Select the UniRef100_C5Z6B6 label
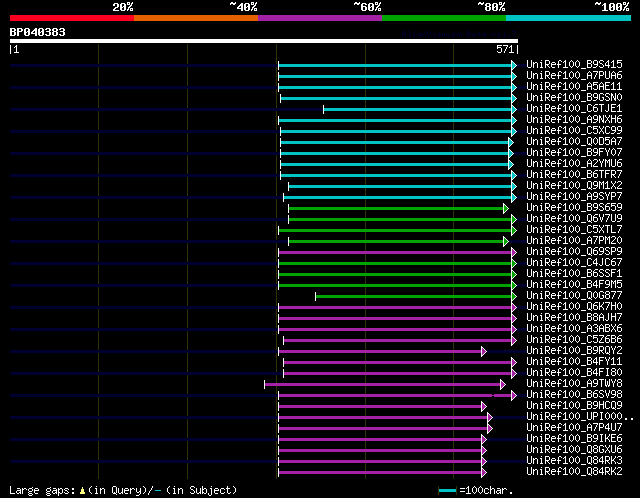This screenshot has width=640, height=498. [574, 340]
